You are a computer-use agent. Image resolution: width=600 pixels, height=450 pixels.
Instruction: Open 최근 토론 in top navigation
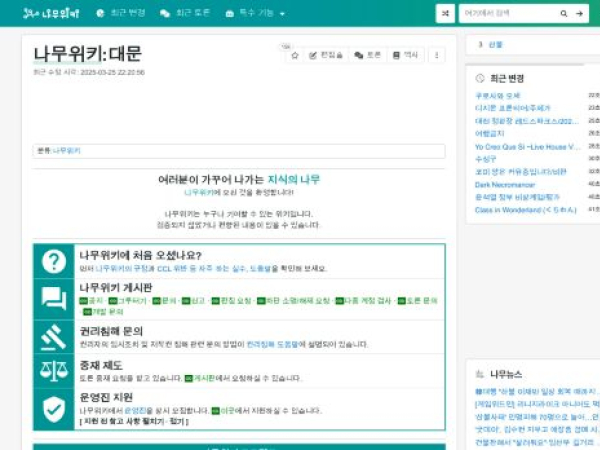[185, 13]
